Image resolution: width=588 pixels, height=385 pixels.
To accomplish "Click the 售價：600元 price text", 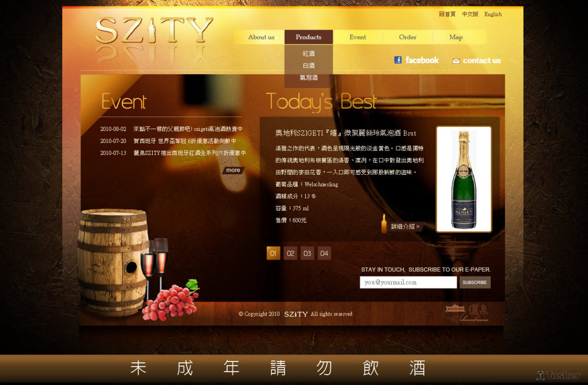I will point(291,220).
